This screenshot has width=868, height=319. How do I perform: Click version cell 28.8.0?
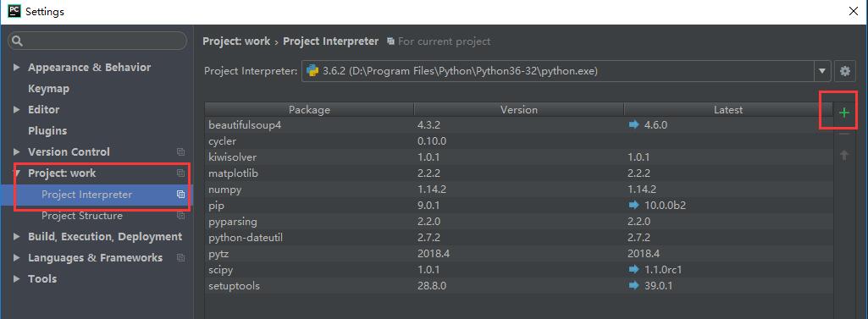tap(432, 286)
